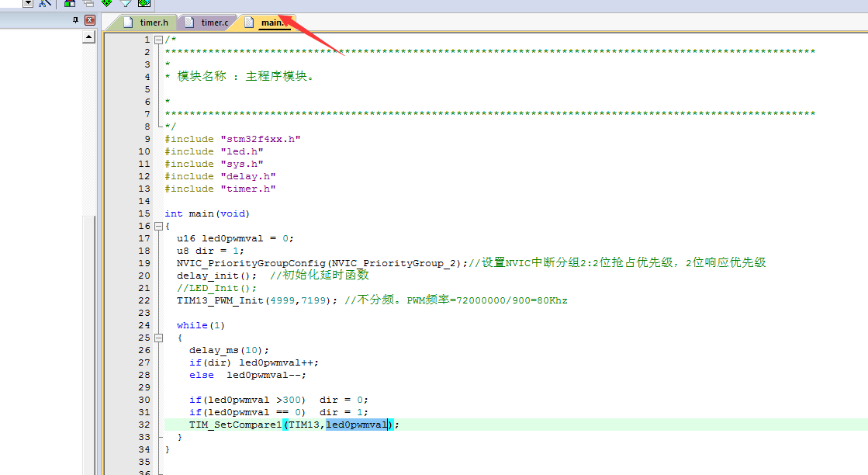Click the grayed multi-project workspace icon
The image size is (868, 475).
88,3
